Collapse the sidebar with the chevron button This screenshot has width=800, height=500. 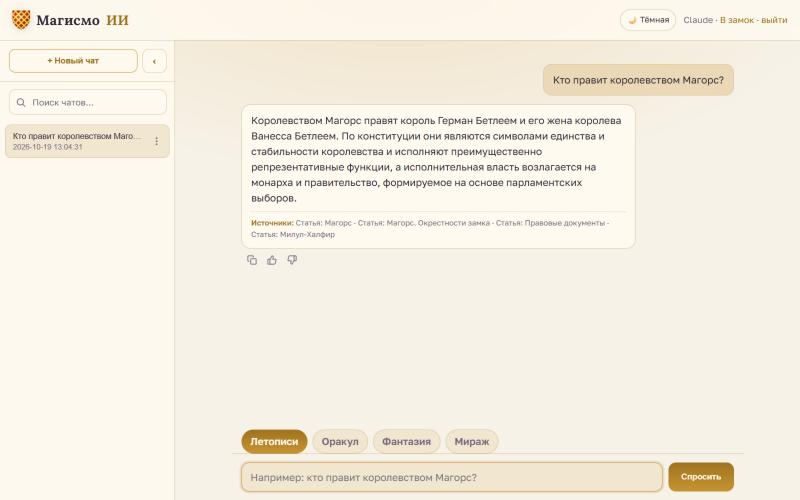[x=154, y=61]
